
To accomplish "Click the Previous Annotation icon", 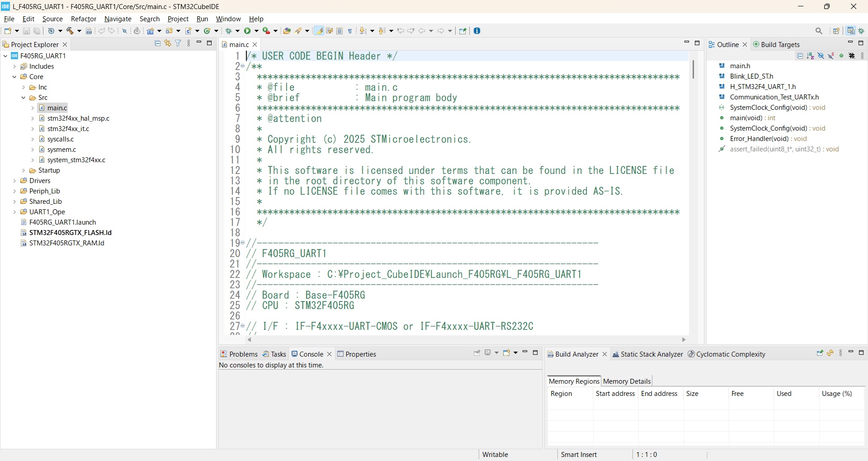I will point(382,31).
